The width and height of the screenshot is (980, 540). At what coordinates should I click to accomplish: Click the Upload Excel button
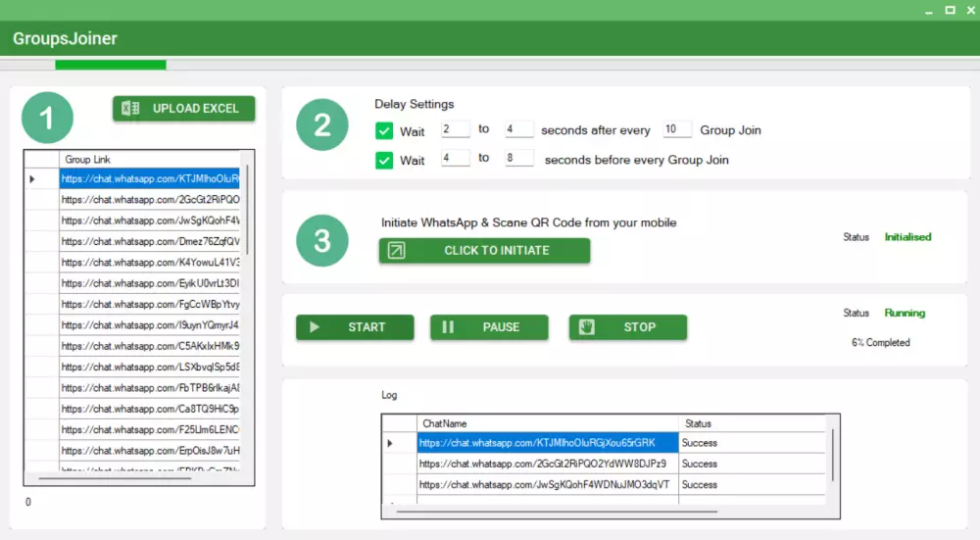(x=184, y=108)
